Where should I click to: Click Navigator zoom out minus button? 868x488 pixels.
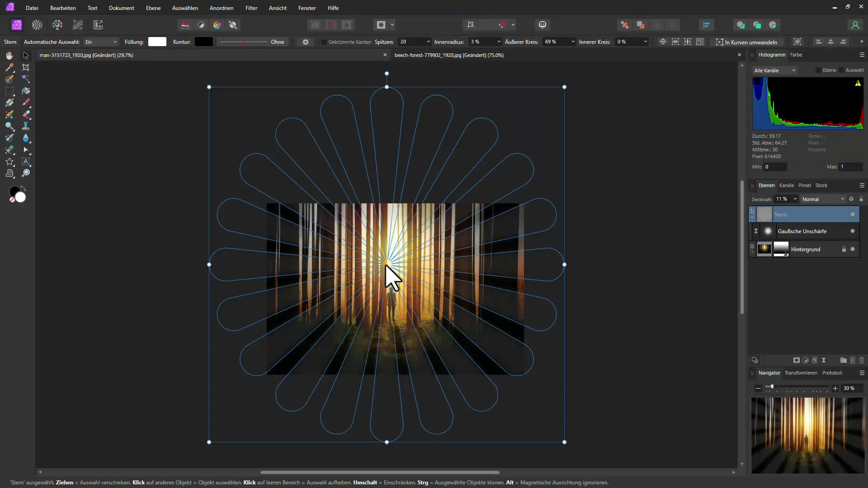point(758,389)
